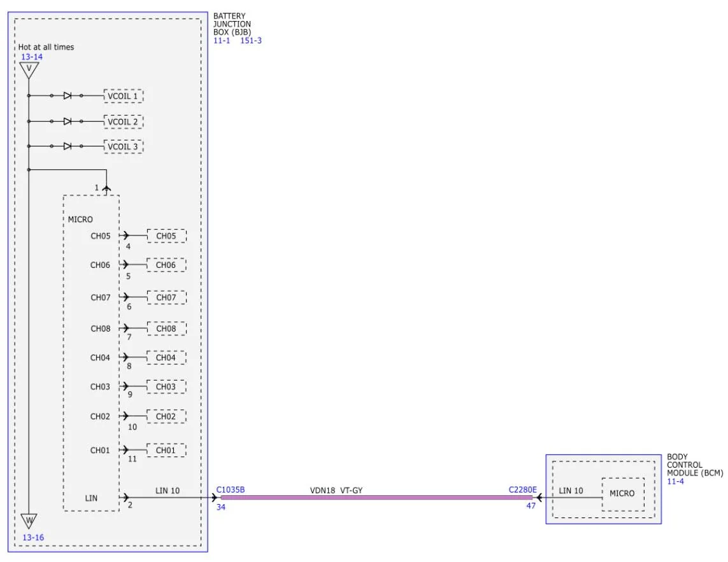Click the "BODY CONTROL MODULE (BCM)" title
The image size is (728, 562).
tap(695, 465)
